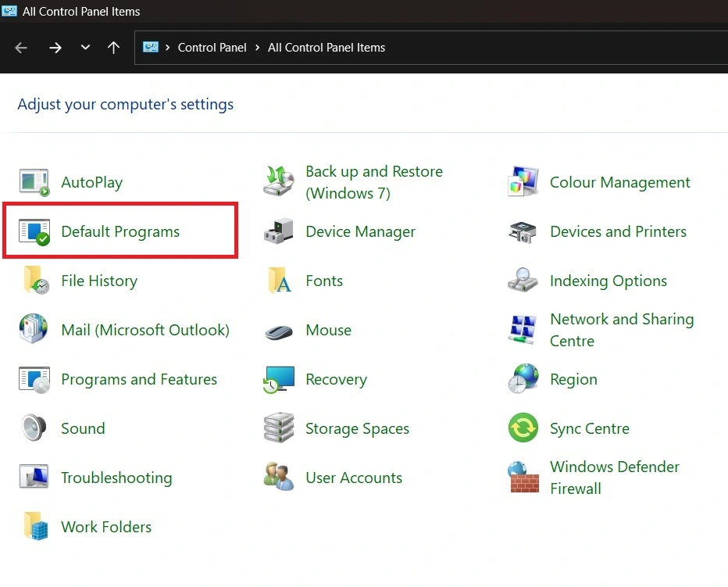Screen dimensions: 728x587
Task: Open the Work Folders link
Action: click(106, 527)
